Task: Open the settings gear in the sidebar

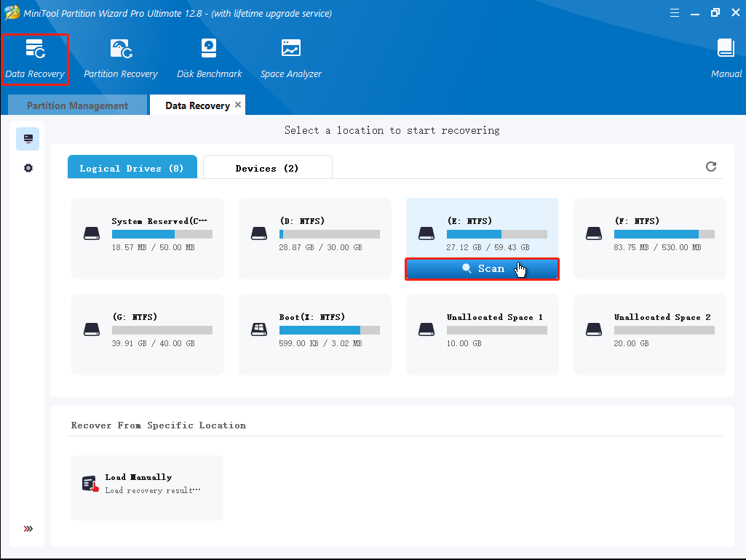Action: [x=28, y=167]
